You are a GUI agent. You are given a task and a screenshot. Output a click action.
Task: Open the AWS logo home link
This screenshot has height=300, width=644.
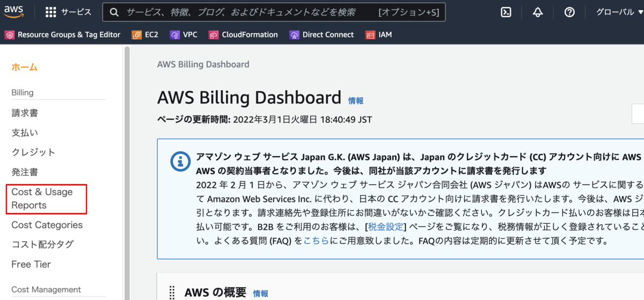(x=14, y=12)
